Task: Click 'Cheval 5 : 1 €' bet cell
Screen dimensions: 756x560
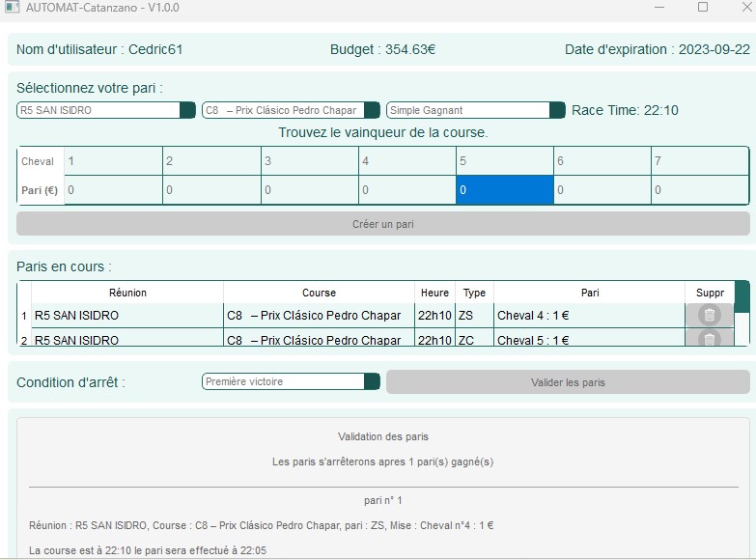Action: point(589,338)
